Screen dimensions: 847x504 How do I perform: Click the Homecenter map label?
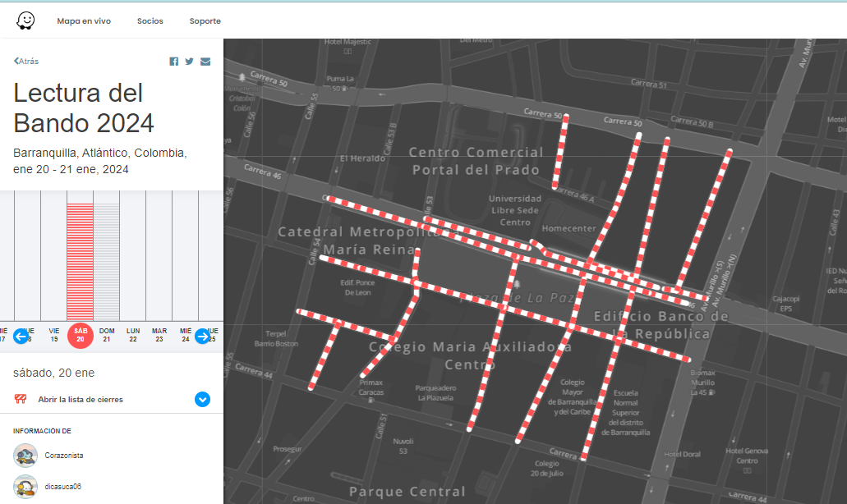point(569,228)
